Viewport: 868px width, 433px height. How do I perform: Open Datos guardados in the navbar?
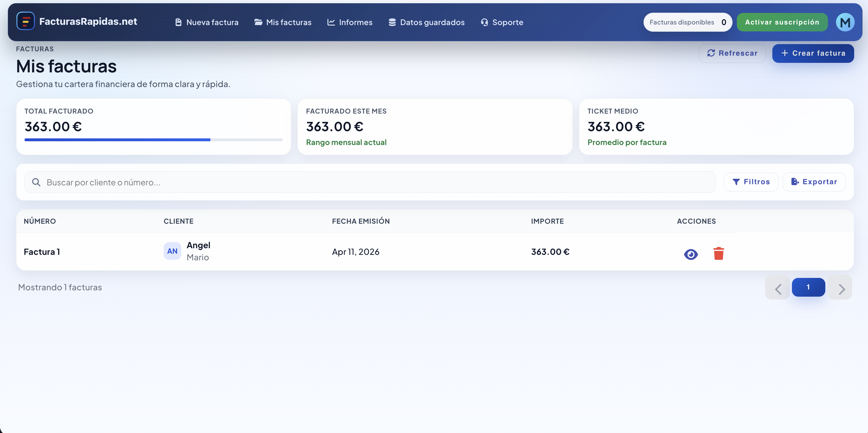click(426, 22)
